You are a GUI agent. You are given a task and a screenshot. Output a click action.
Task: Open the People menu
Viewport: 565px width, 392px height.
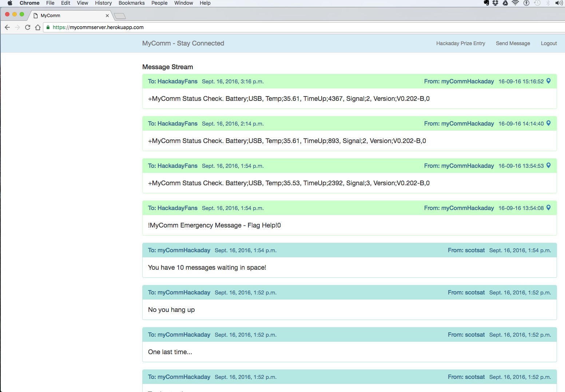pyautogui.click(x=159, y=3)
